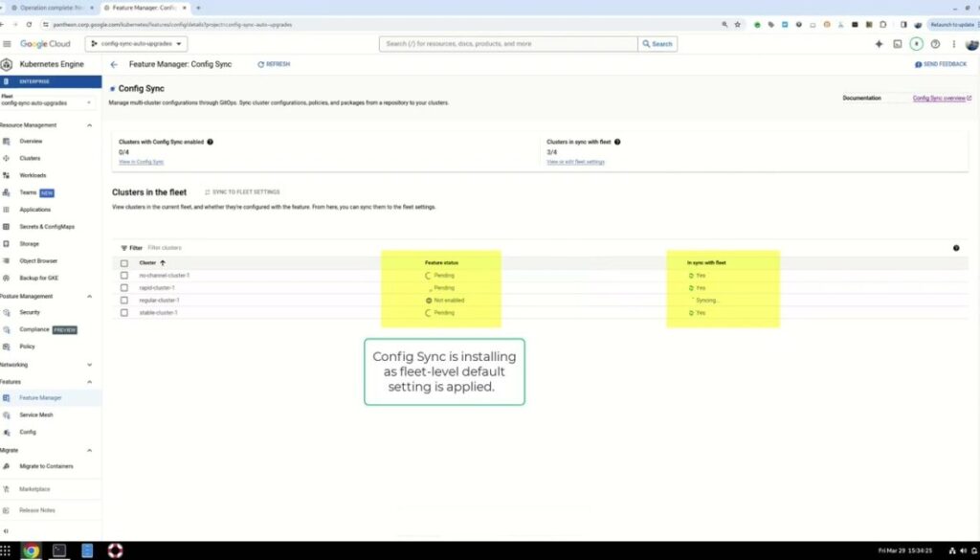Sort by the Cluster column arrow
Image resolution: width=980 pixels, height=560 pixels.
[163, 262]
